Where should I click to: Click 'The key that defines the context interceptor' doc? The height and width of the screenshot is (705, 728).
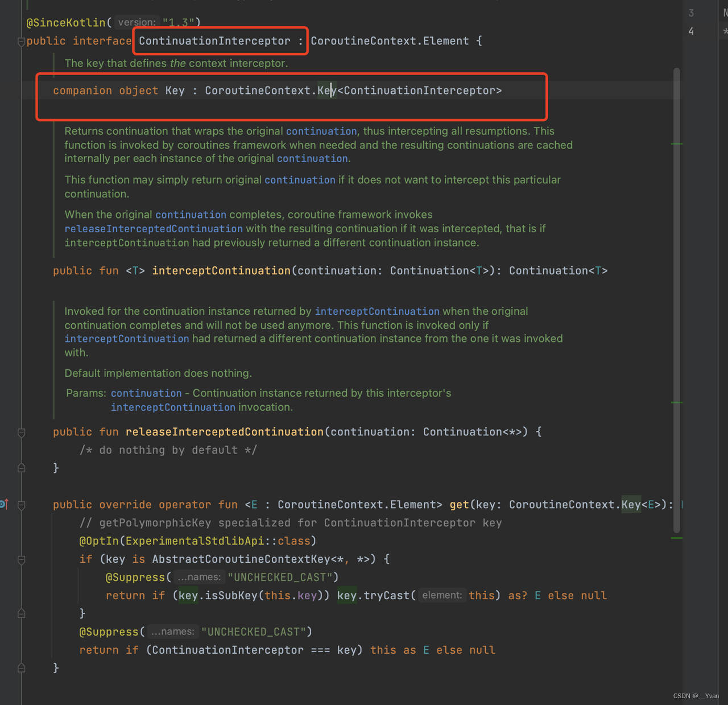pos(176,63)
